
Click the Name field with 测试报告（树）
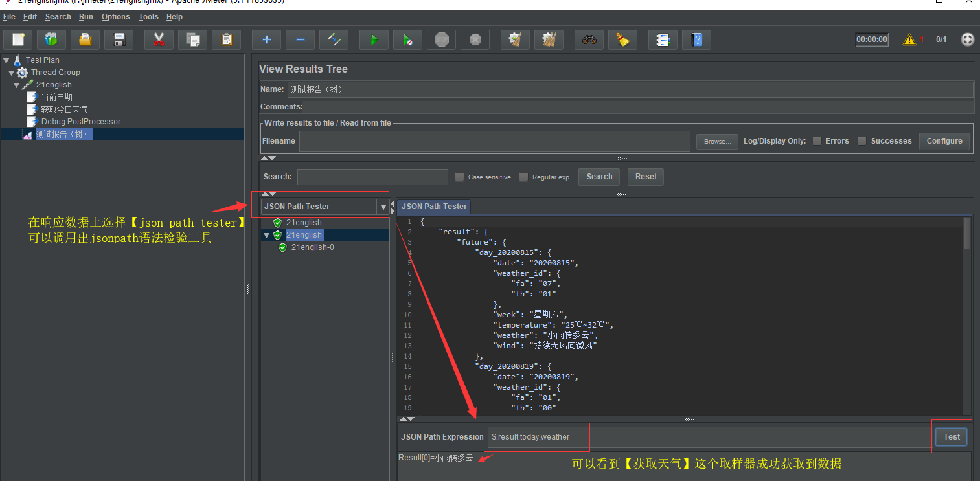(x=630, y=89)
